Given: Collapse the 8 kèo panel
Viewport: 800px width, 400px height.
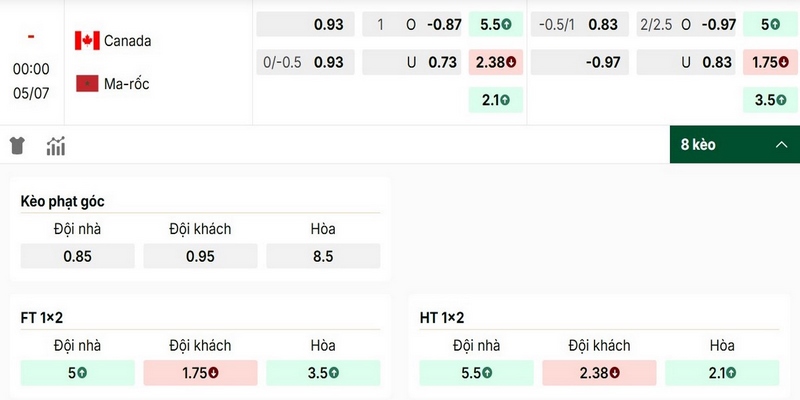Looking at the screenshot, I should point(735,145).
